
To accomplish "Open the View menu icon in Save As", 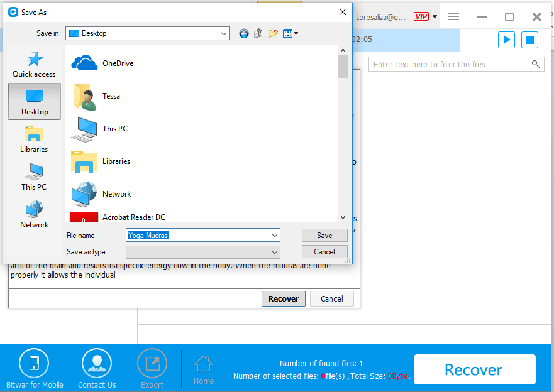I will click(291, 33).
